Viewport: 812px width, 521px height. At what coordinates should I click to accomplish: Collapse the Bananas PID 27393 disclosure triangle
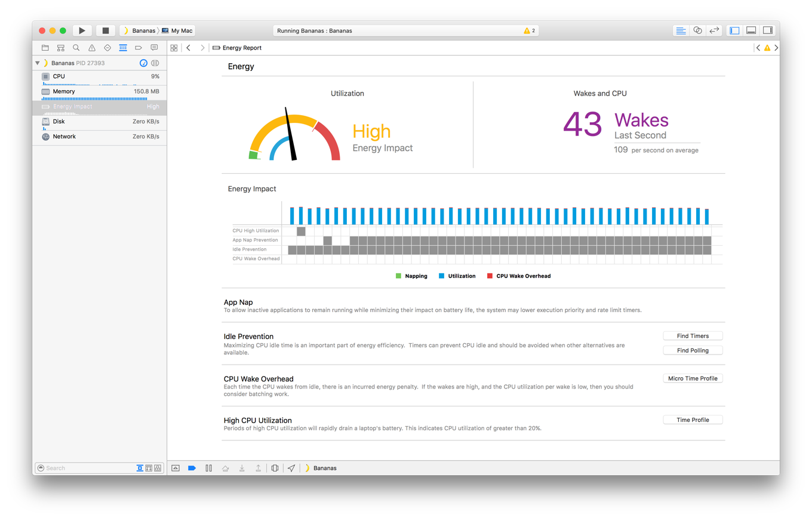click(38, 63)
